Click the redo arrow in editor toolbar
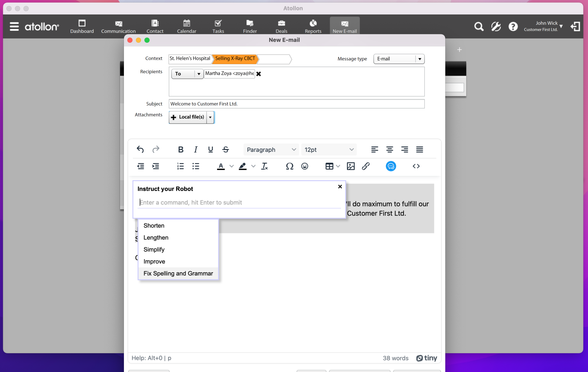Image resolution: width=588 pixels, height=372 pixels. [x=156, y=149]
